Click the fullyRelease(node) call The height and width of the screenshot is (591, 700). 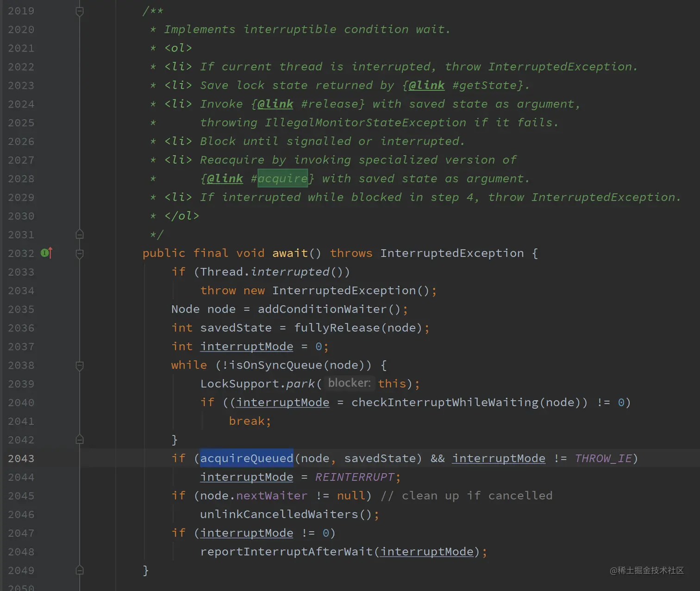(x=358, y=327)
